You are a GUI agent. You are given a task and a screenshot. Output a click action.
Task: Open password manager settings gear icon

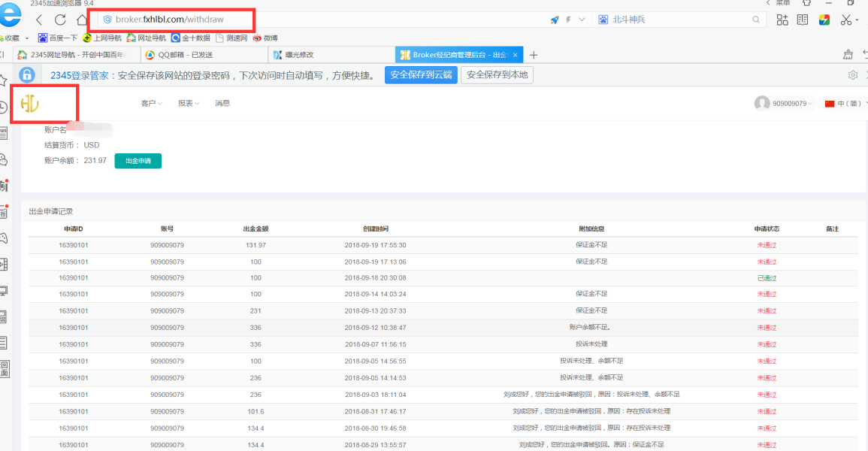[x=853, y=75]
